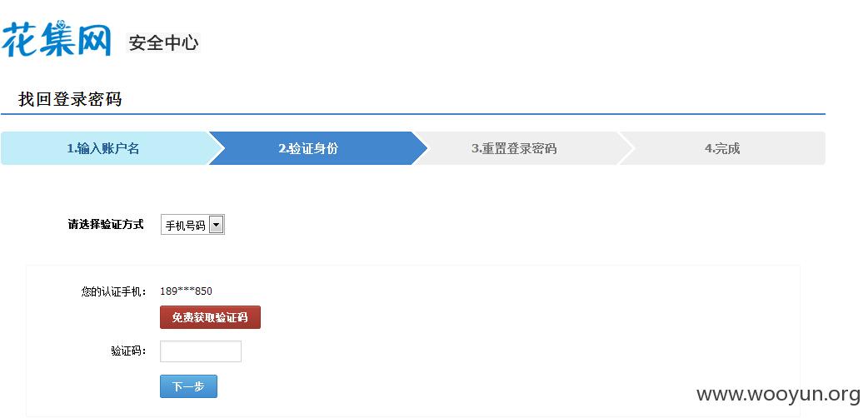The height and width of the screenshot is (418, 868).
Task: Focus the 验证码 verification code input box
Action: point(201,351)
